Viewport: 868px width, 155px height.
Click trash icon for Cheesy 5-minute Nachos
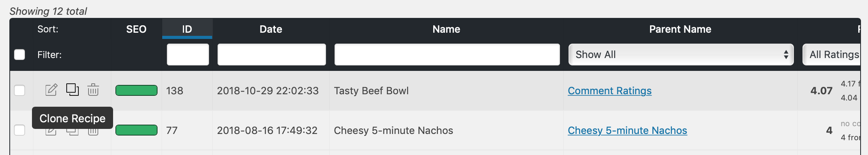(x=93, y=132)
